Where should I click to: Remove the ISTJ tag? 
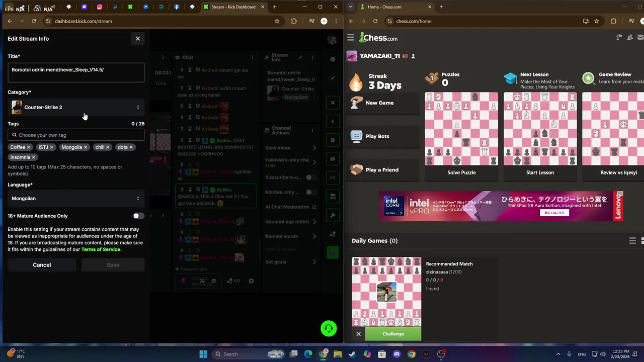coord(51,147)
